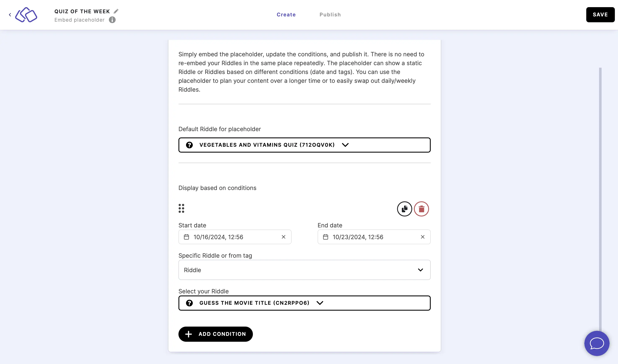The width and height of the screenshot is (618, 364).
Task: Open the Specific Riddle or tag dropdown
Action: 304,270
